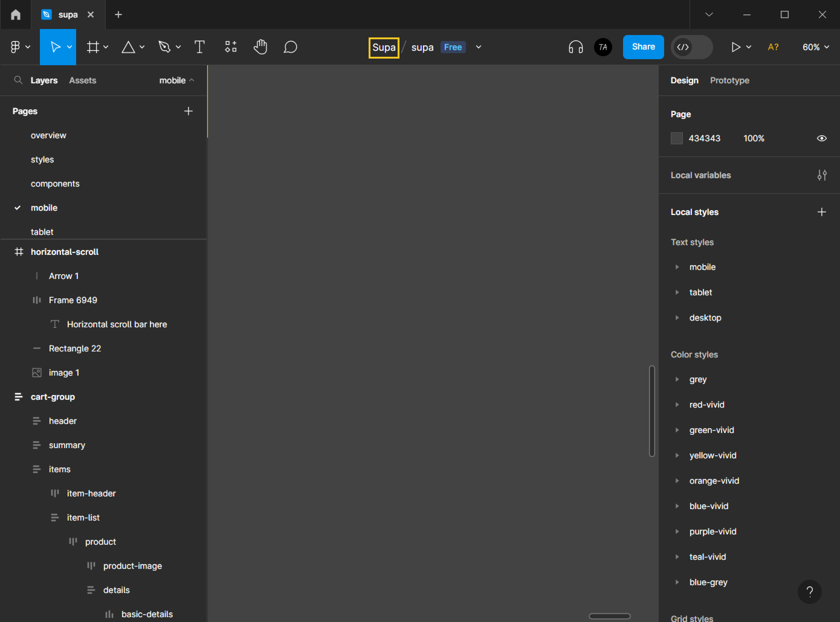Select the Hand/Pan tool
Image resolution: width=840 pixels, height=622 pixels.
(261, 47)
